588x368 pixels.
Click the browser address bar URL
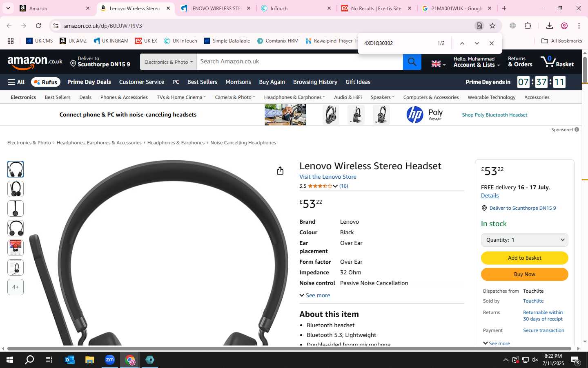[103, 26]
